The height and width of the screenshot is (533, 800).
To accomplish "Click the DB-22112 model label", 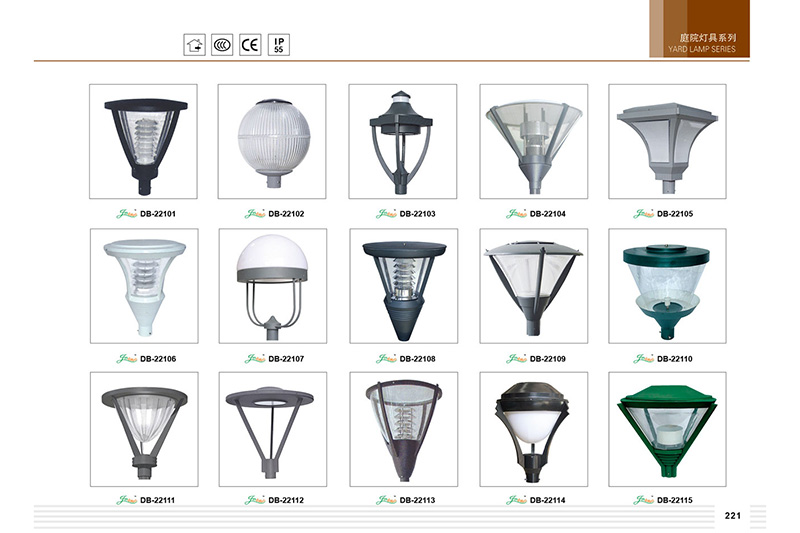I will click(x=286, y=500).
